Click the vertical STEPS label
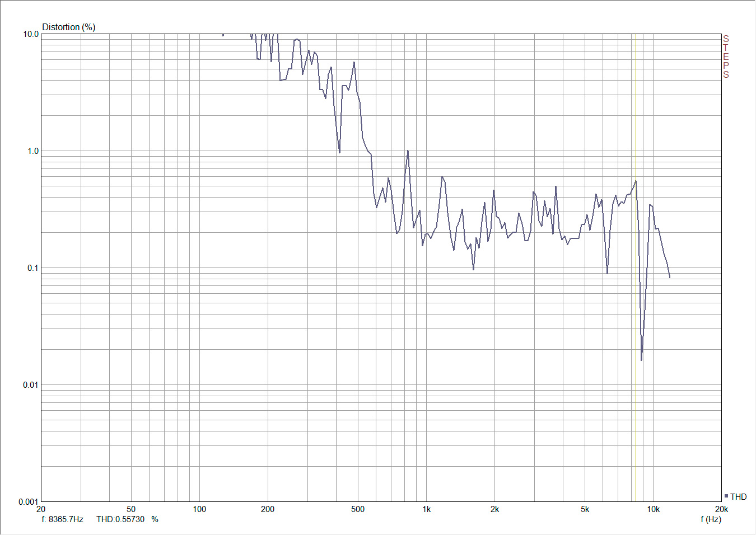The width and height of the screenshot is (756, 535). 726,57
